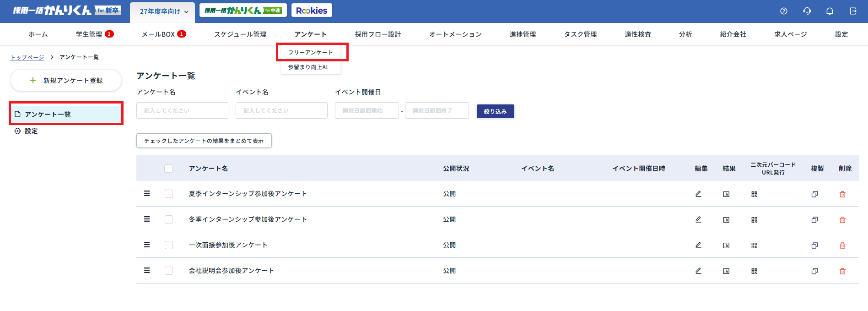Click the logout icon in header

tap(853, 11)
